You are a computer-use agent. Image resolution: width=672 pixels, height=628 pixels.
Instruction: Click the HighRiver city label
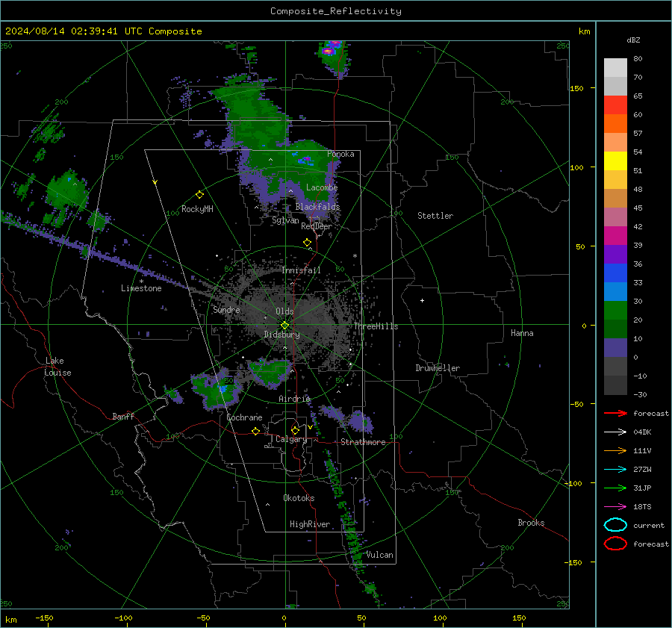pyautogui.click(x=310, y=524)
